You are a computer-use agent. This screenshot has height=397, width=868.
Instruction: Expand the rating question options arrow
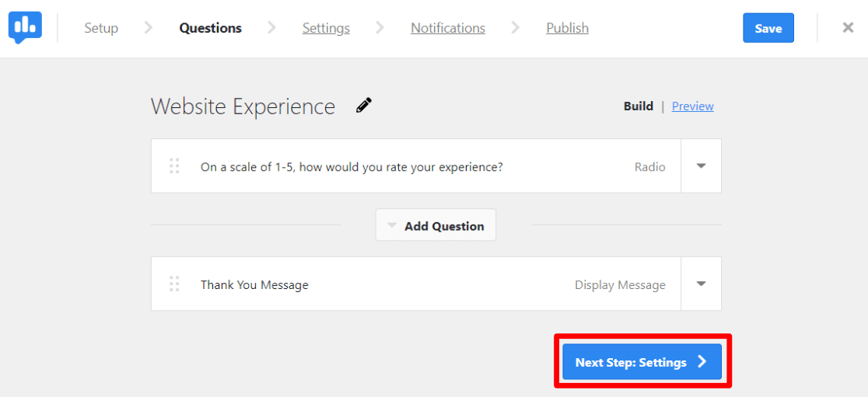coord(701,166)
